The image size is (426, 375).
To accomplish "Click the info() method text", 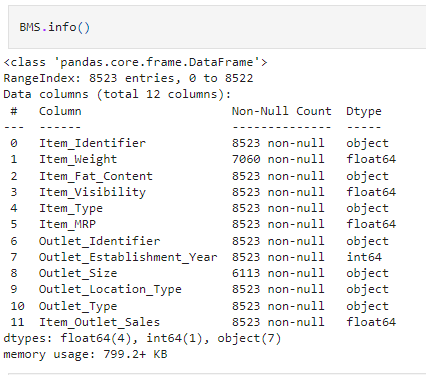I will point(69,27).
